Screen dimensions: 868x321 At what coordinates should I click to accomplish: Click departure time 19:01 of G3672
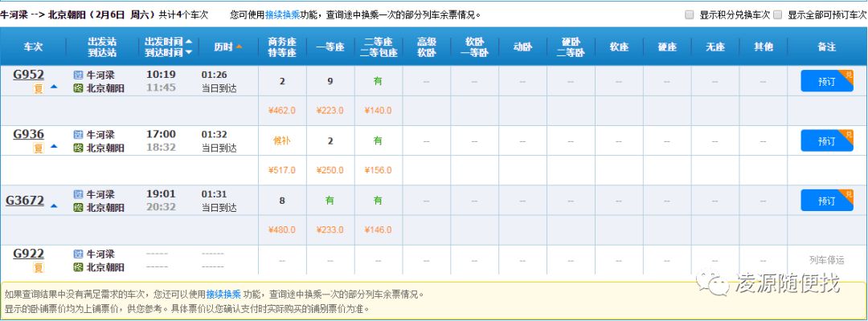click(161, 194)
